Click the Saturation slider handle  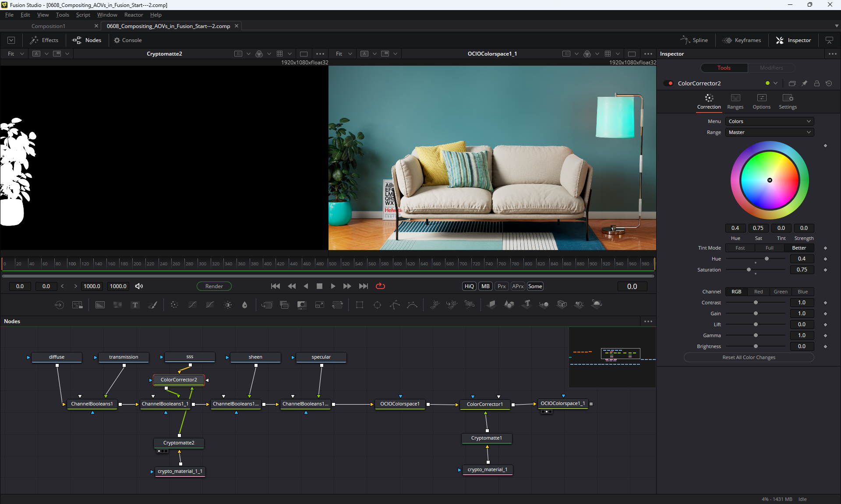click(x=749, y=270)
